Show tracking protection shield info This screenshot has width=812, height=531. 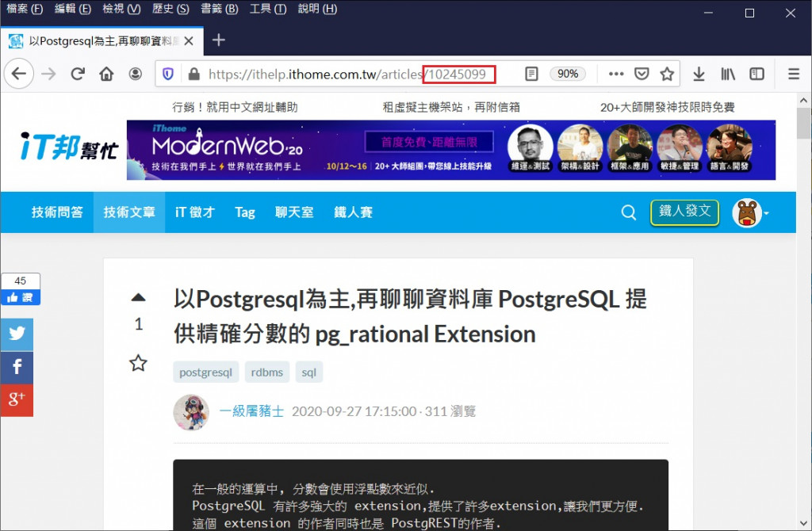coord(168,74)
